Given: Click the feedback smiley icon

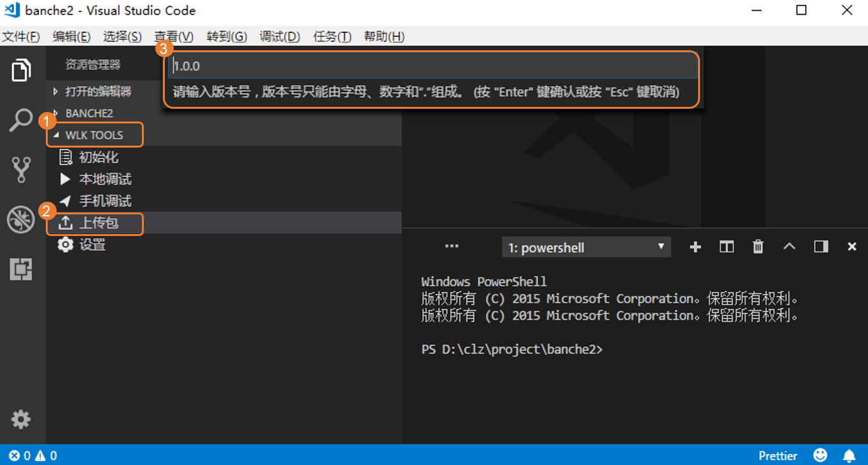Looking at the screenshot, I should [821, 455].
